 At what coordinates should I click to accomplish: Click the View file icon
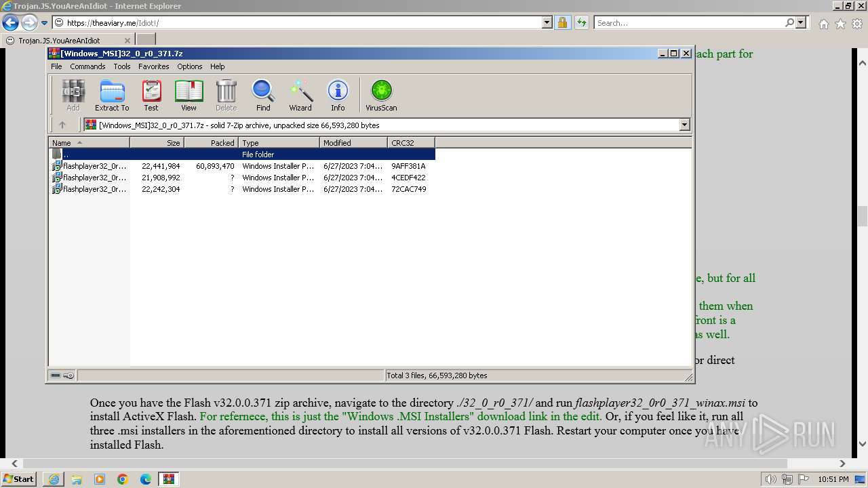click(x=189, y=95)
